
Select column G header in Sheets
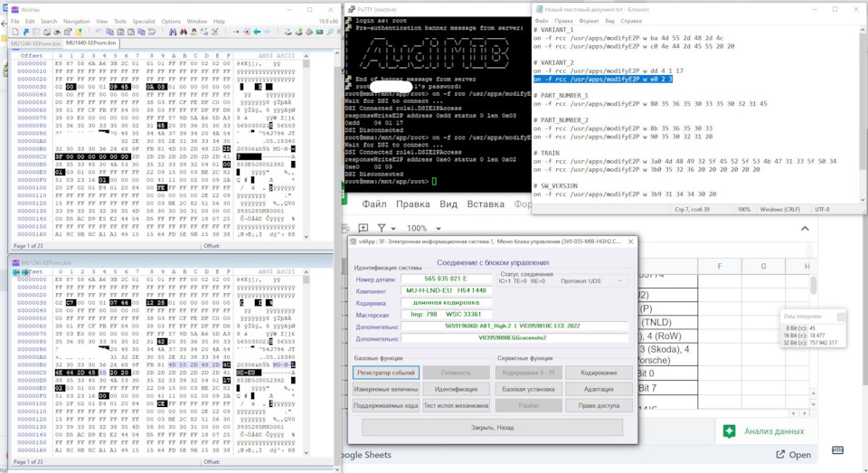point(763,267)
